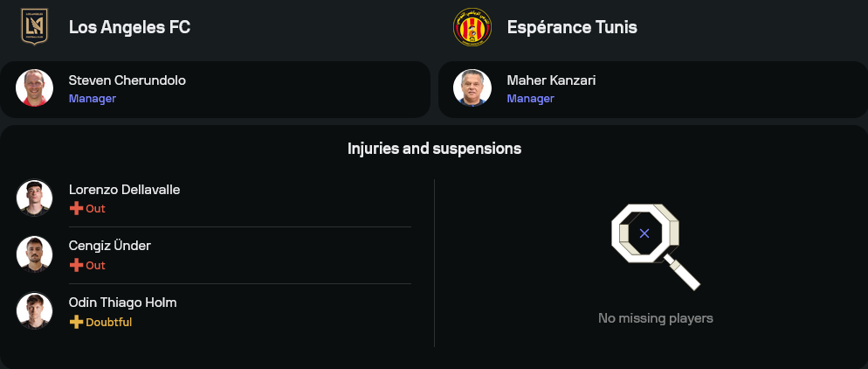Open Maher Kanzari's manager photo
This screenshot has width=868, height=369.
(x=472, y=88)
